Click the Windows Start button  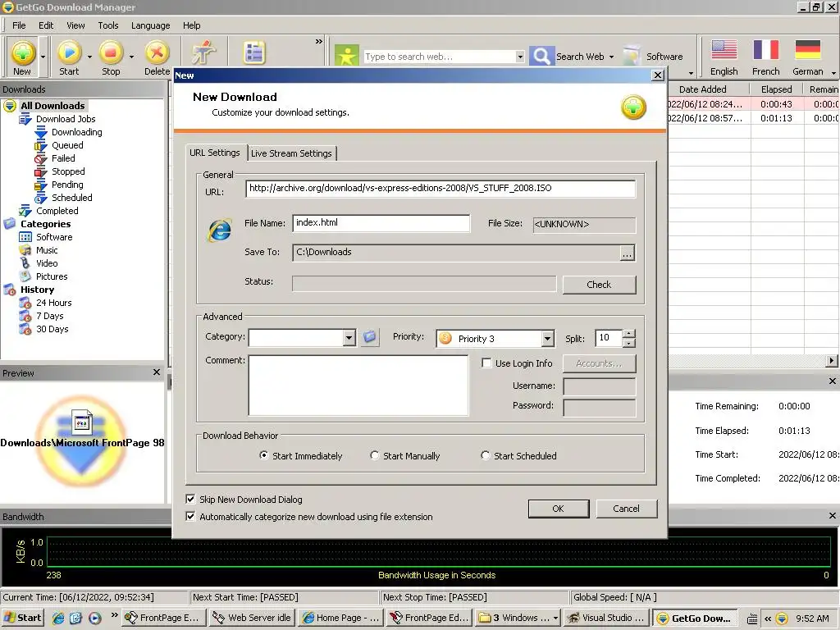tap(23, 618)
